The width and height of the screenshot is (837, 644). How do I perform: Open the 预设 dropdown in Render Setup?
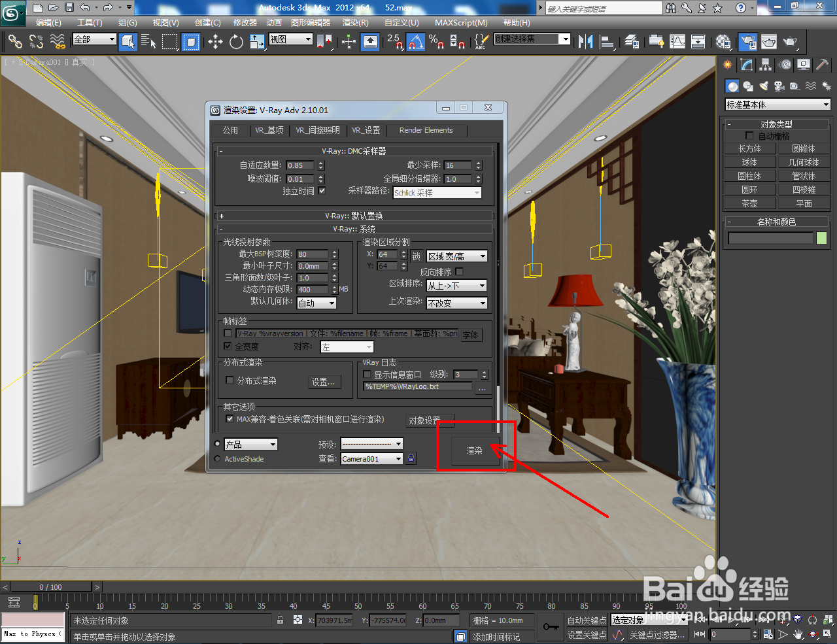pos(372,444)
